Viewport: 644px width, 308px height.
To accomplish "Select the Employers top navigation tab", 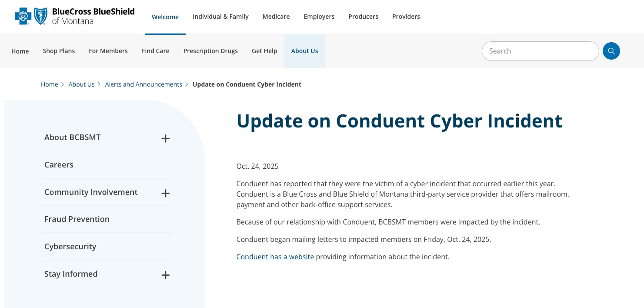I will point(319,17).
